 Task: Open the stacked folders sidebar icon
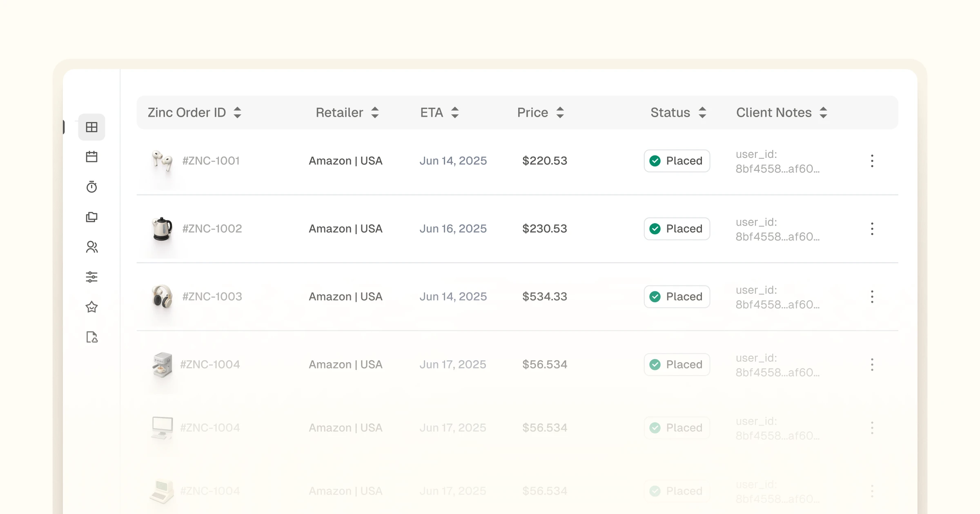91,217
